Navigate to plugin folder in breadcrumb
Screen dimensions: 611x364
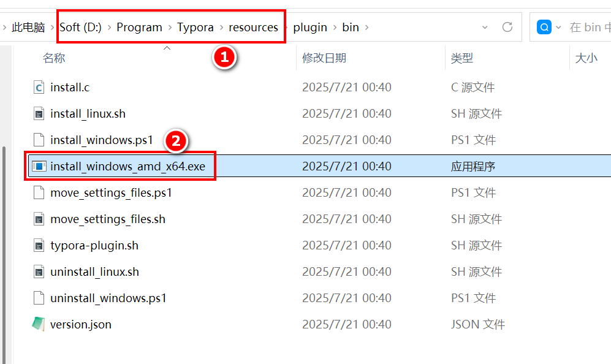[x=309, y=28]
